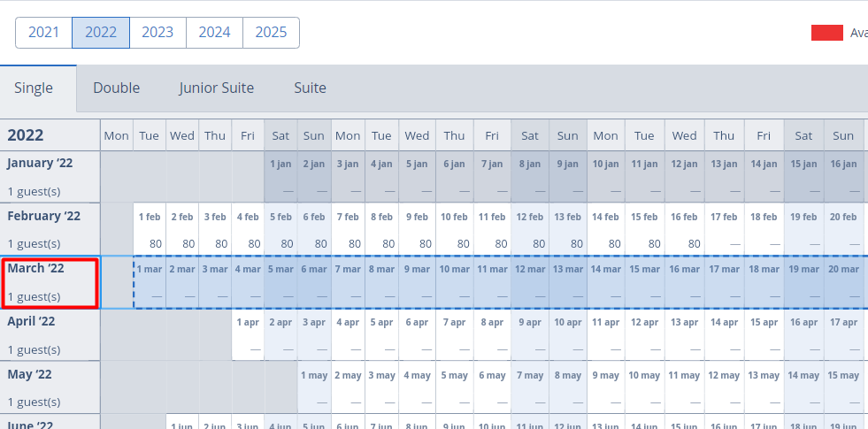Click the 1 jan date cell

[x=280, y=177]
